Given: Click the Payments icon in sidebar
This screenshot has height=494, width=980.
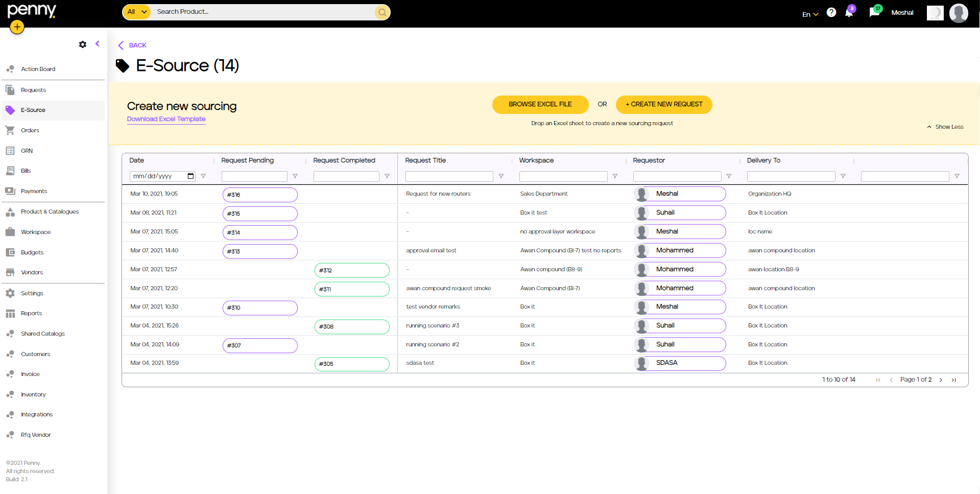Looking at the screenshot, I should (10, 191).
